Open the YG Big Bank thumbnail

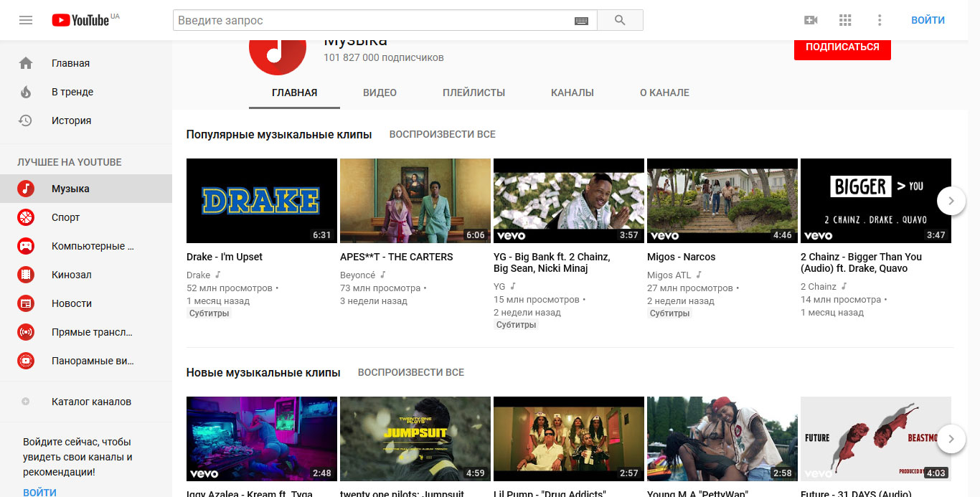click(569, 201)
